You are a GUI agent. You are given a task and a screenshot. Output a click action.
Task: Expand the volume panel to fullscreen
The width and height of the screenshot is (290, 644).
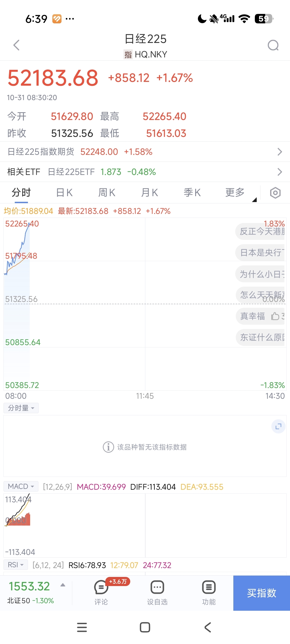pyautogui.click(x=278, y=426)
